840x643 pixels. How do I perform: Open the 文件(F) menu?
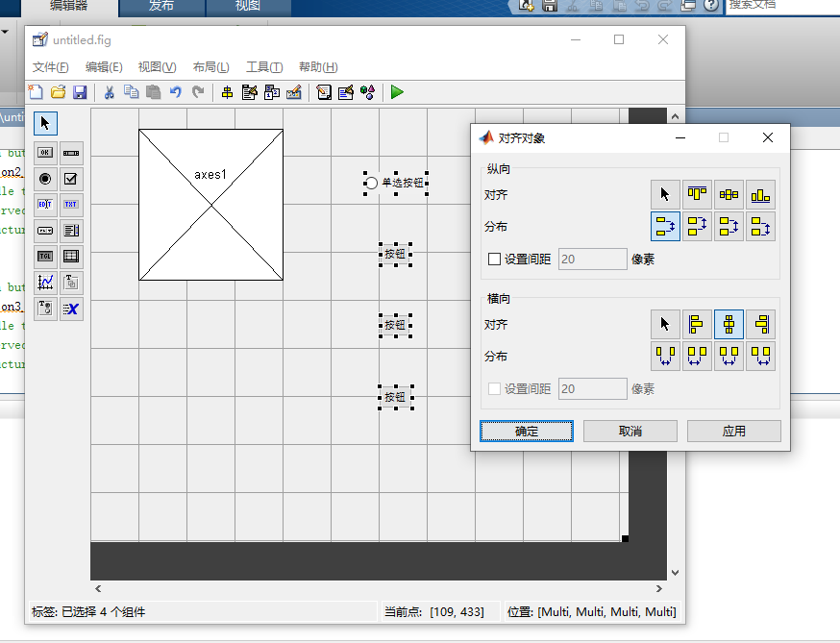coord(50,67)
